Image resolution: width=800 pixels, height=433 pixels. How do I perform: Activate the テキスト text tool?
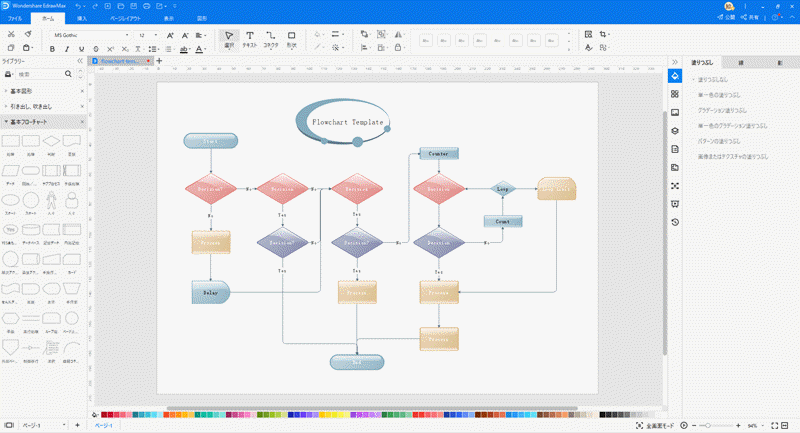249,39
